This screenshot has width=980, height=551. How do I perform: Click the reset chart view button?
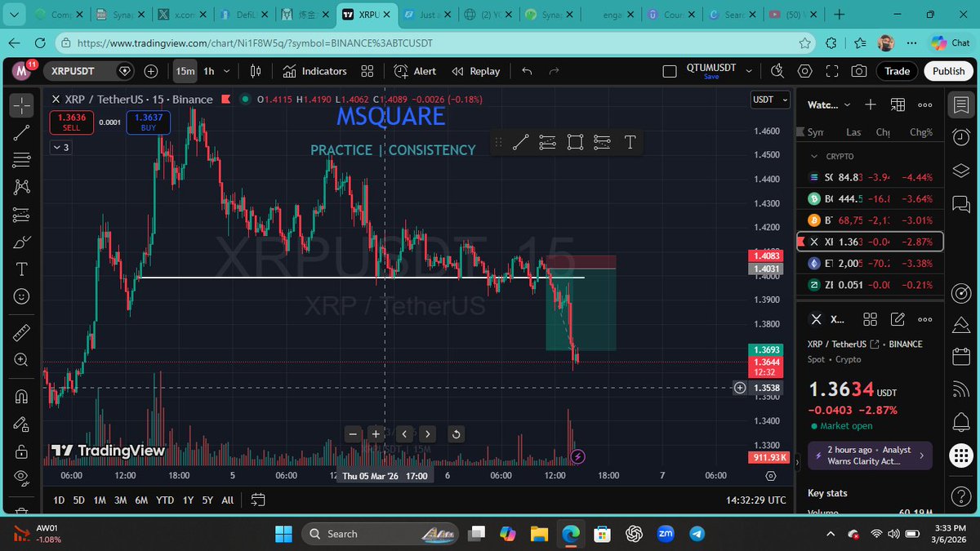(x=456, y=433)
